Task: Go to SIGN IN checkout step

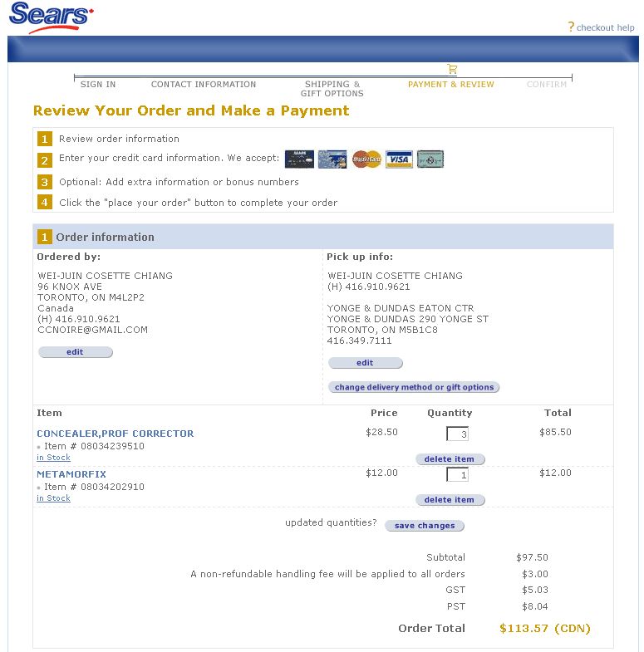Action: 98,85
